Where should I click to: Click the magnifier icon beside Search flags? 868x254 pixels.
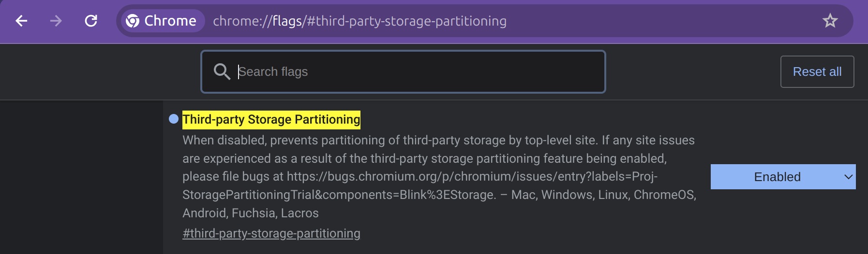click(222, 71)
